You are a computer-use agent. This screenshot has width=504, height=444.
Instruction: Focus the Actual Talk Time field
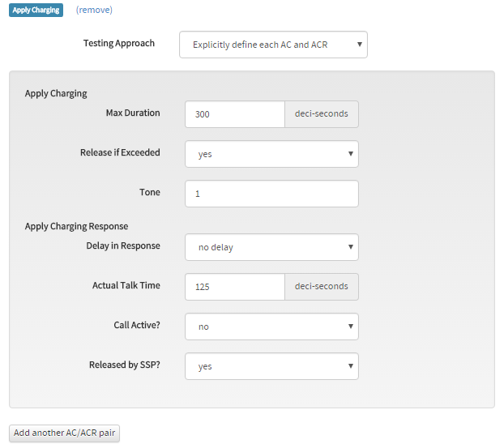(x=235, y=287)
